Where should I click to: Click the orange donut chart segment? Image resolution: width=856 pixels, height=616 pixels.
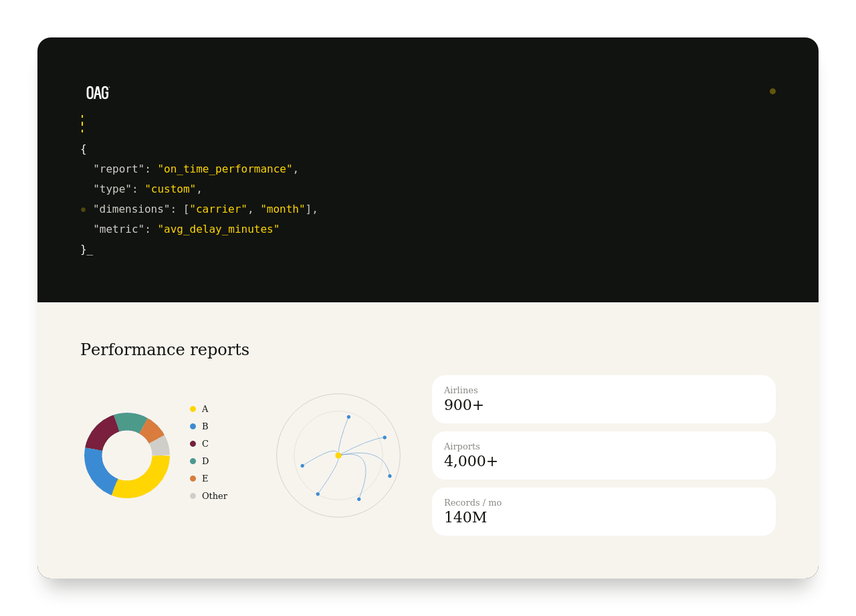[152, 430]
